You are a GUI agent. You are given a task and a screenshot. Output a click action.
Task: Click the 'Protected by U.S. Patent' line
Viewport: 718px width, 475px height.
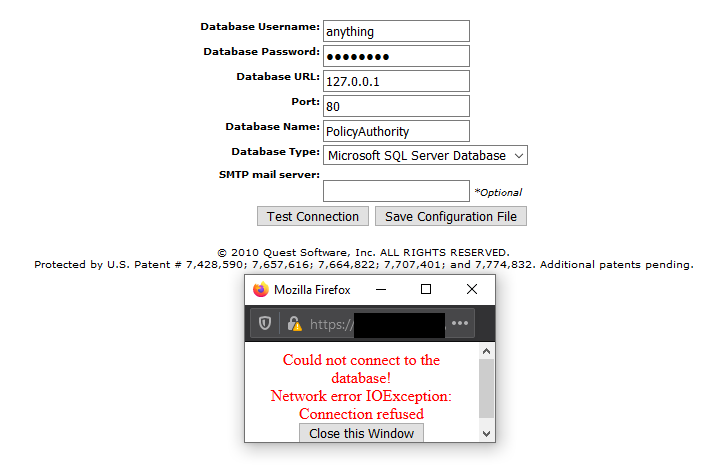364,264
